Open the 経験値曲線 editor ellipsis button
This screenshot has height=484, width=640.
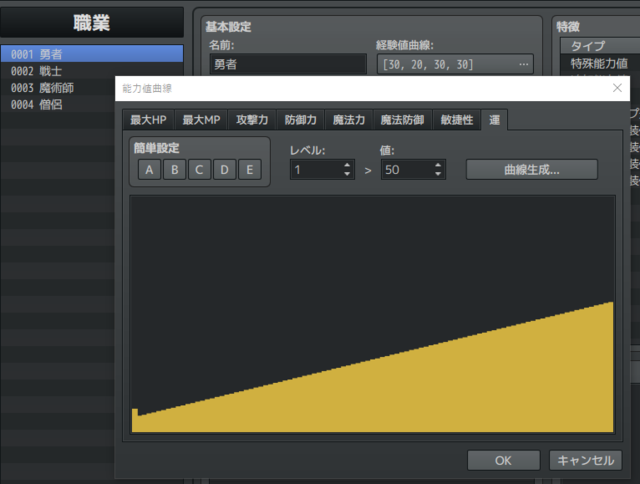click(x=524, y=64)
